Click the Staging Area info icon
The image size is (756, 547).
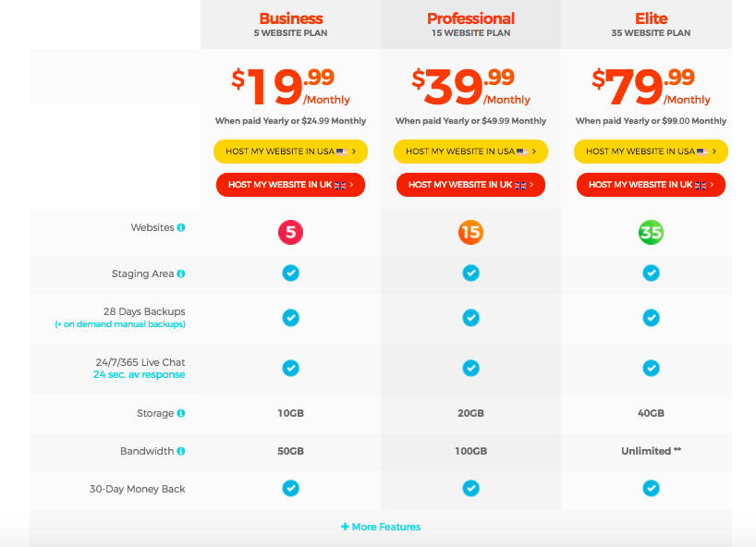point(181,273)
